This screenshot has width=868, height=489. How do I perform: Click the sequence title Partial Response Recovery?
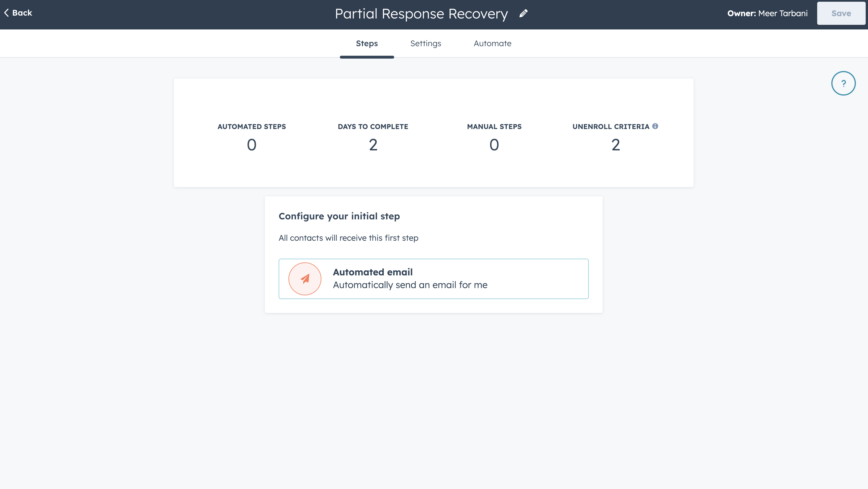[421, 14]
